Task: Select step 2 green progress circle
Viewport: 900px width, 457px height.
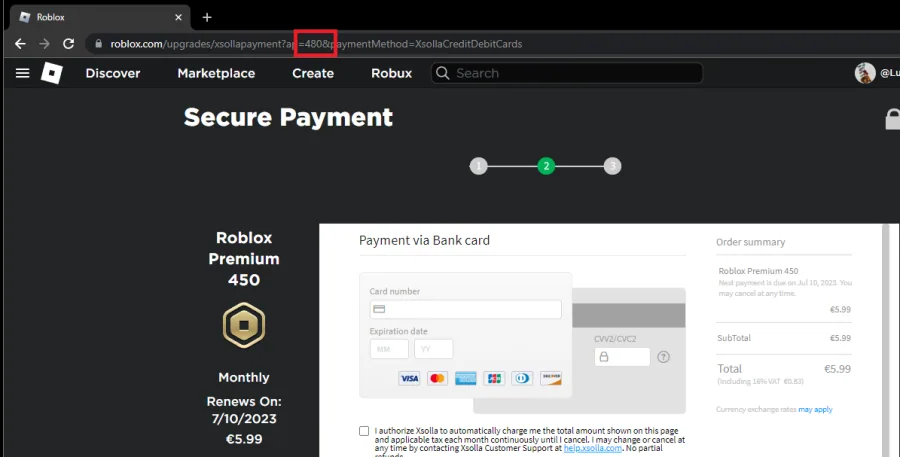Action: 546,166
